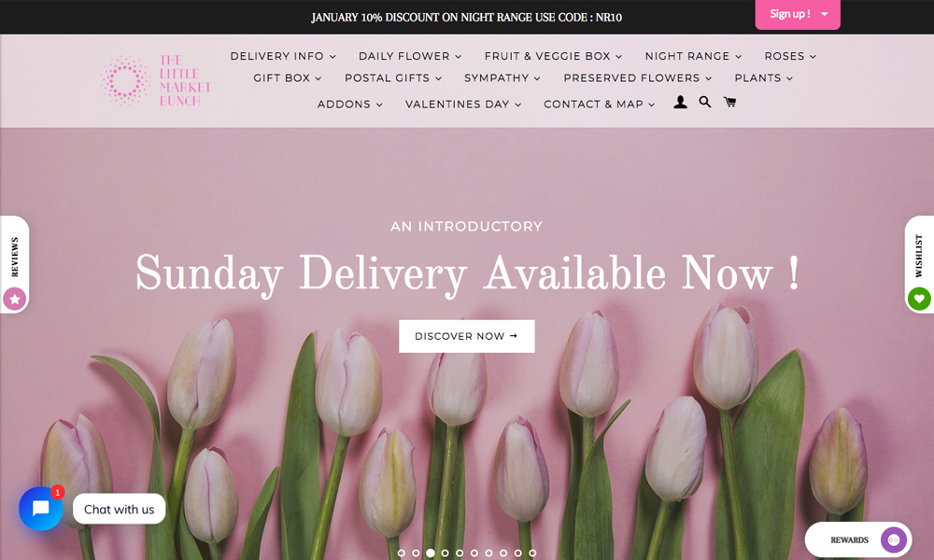
Task: Select the fifth carousel slide dot
Action: point(460,553)
